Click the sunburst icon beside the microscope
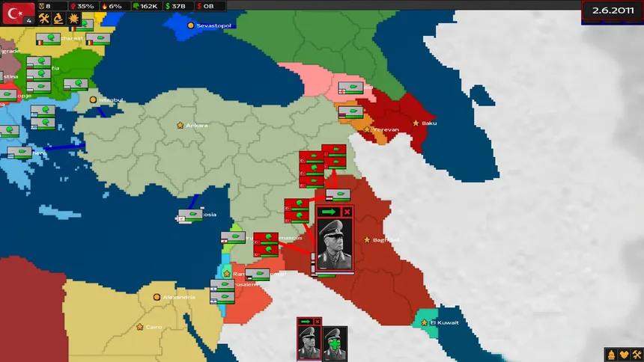Screen dimensions: 644x362 [x=73, y=19]
